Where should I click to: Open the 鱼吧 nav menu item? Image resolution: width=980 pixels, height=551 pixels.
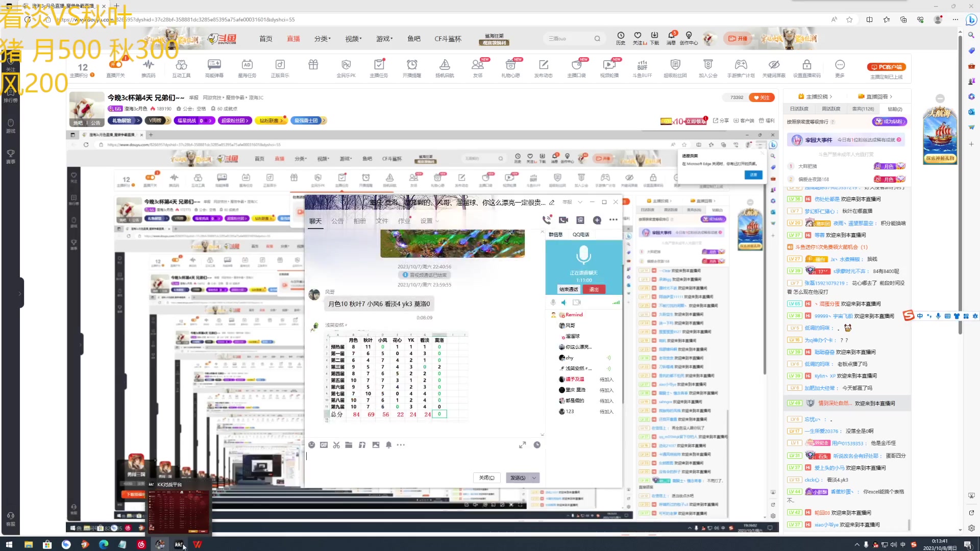coord(414,39)
